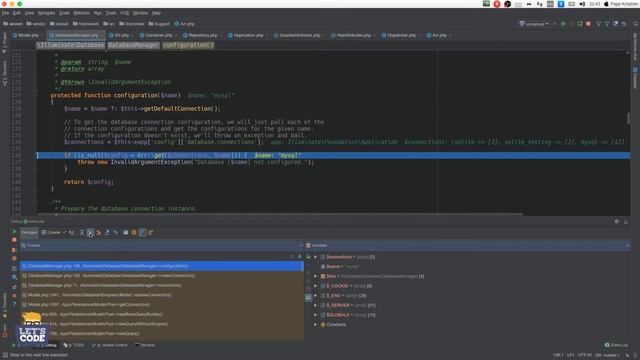This screenshot has height=360, width=640.
Task: Click Force Step Into red arrow icon
Action: click(x=98, y=233)
